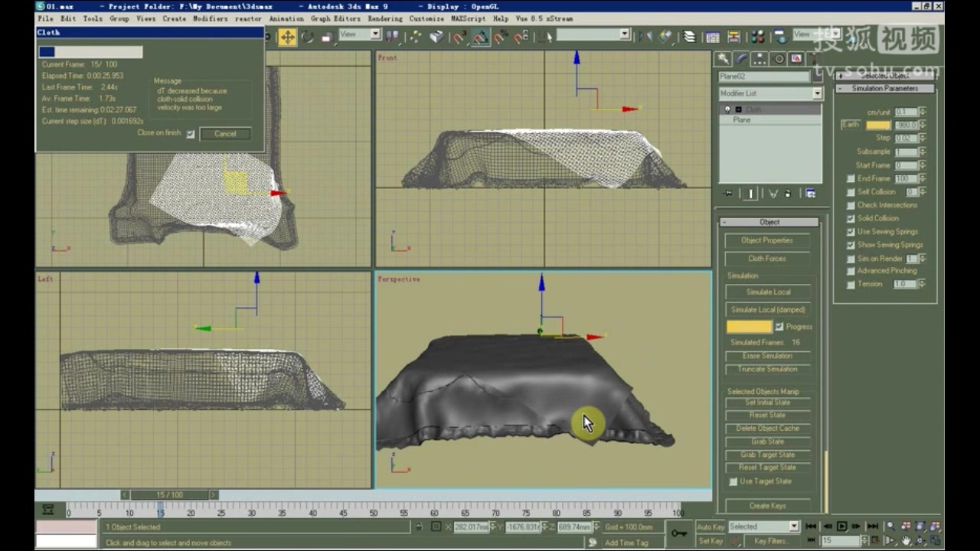Collapse the Simulation Parameters rollout
The image size is (980, 551).
[886, 89]
